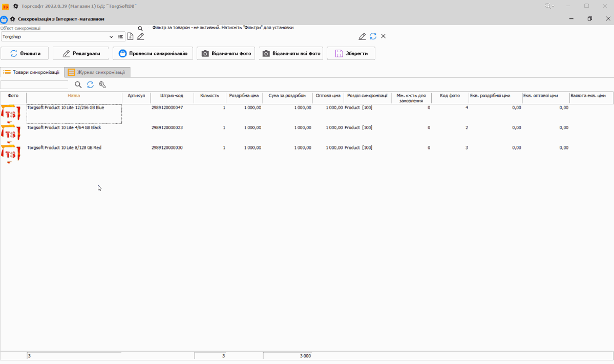Screen dimensions: 614x364
Task: Click photo thumbnail of 8/128 GB Red product
Action: (x=11, y=153)
